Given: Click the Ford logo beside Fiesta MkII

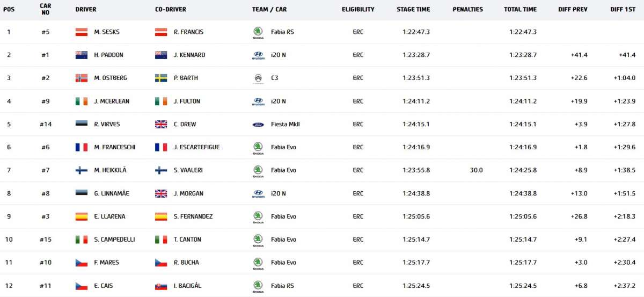Looking at the screenshot, I should 258,125.
